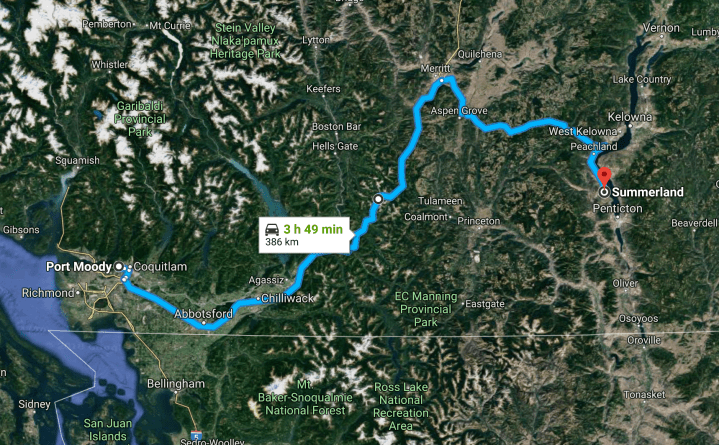Select the Bellingham city label
Screen dimensions: 719x445
176,384
